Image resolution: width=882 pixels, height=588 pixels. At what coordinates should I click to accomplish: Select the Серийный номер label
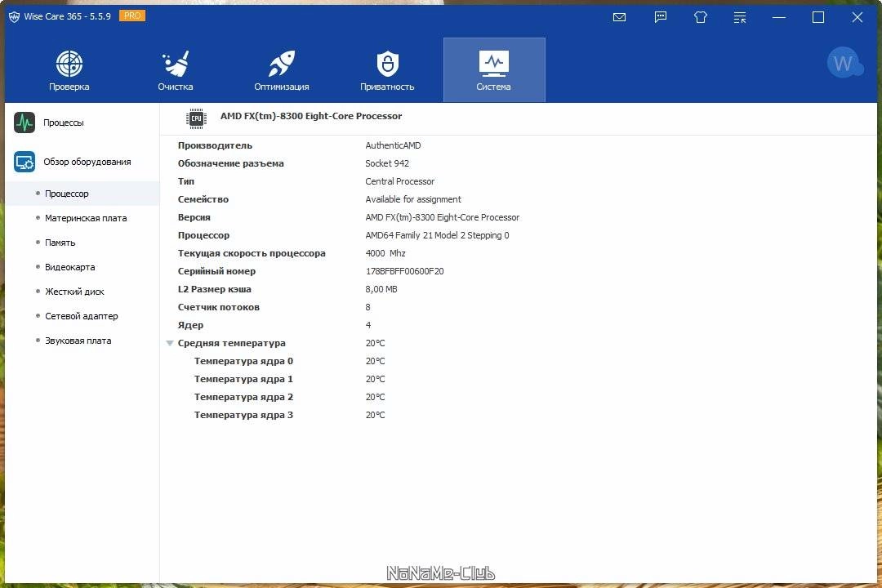coord(216,271)
